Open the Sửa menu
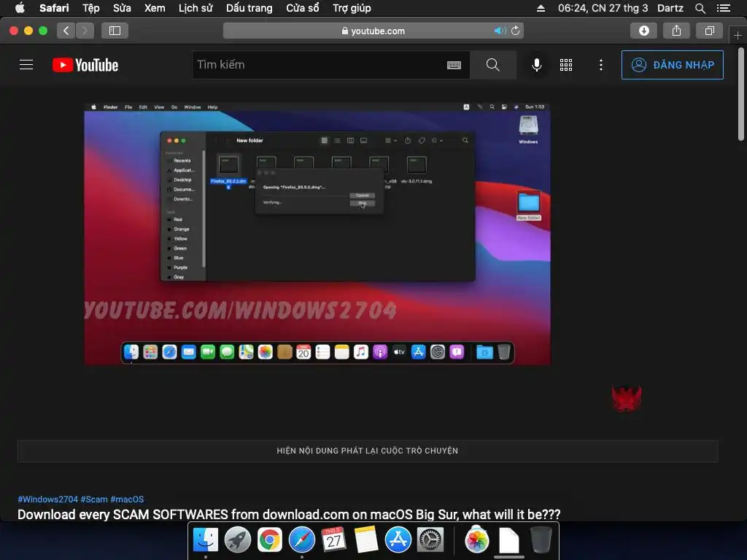Image resolution: width=747 pixels, height=560 pixels. click(x=122, y=8)
